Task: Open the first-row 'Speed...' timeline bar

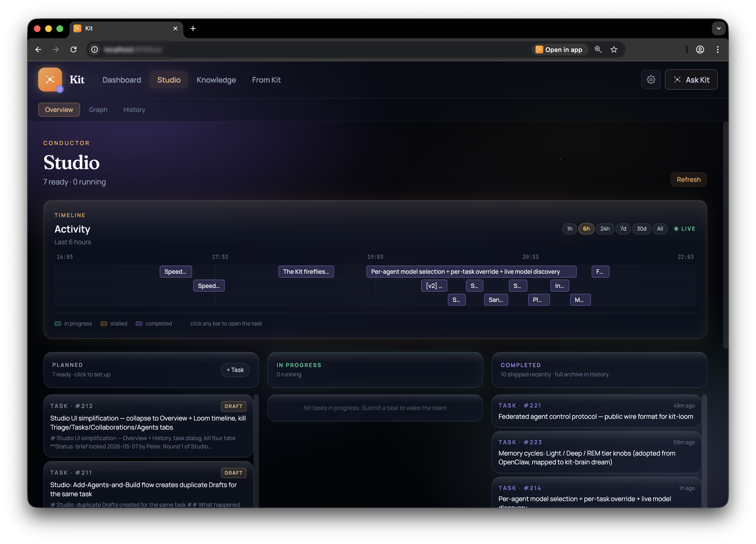Action: point(176,272)
